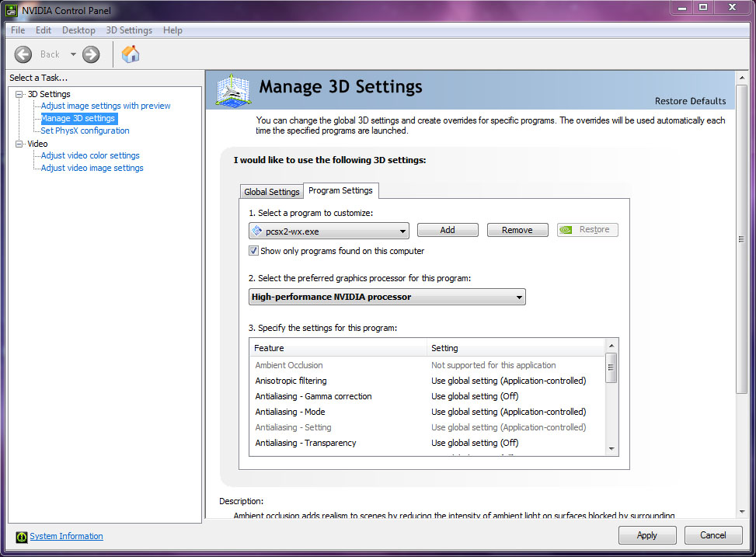The width and height of the screenshot is (756, 557).
Task: Select Manage 3D settings in task tree
Action: 78,118
